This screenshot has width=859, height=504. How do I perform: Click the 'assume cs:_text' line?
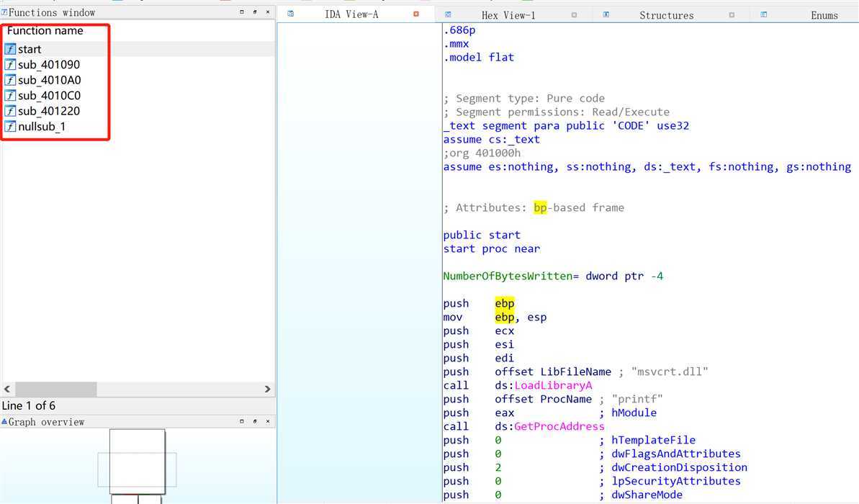coord(491,140)
